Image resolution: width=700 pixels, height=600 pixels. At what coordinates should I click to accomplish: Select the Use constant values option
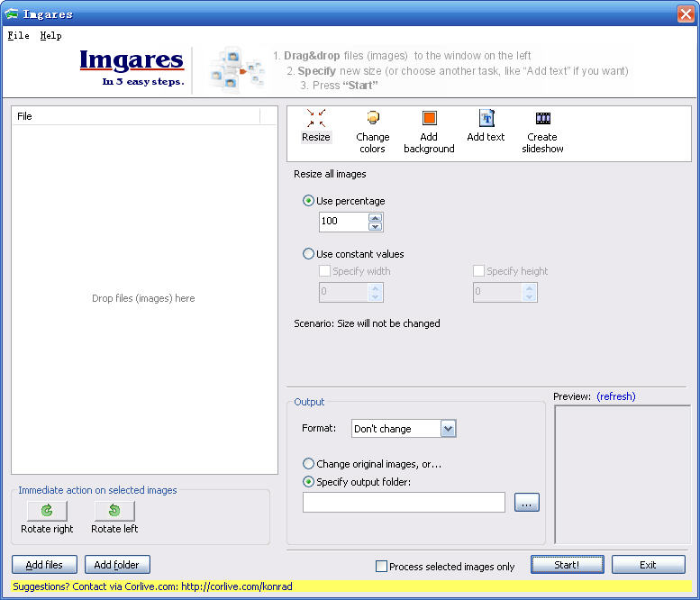[308, 254]
